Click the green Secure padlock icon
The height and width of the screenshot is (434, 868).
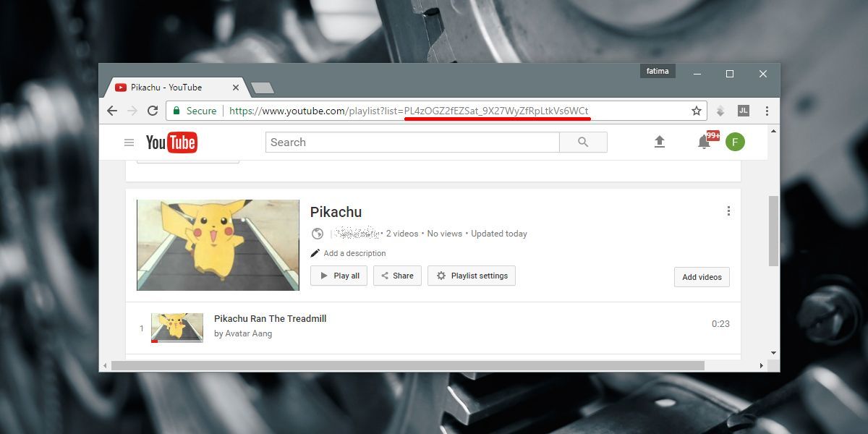[176, 111]
